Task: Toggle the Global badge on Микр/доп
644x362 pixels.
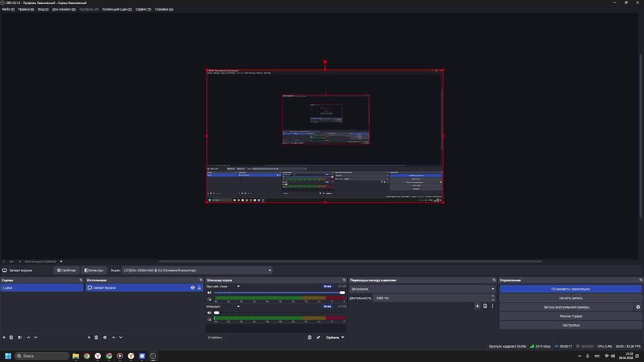Action: (328, 306)
